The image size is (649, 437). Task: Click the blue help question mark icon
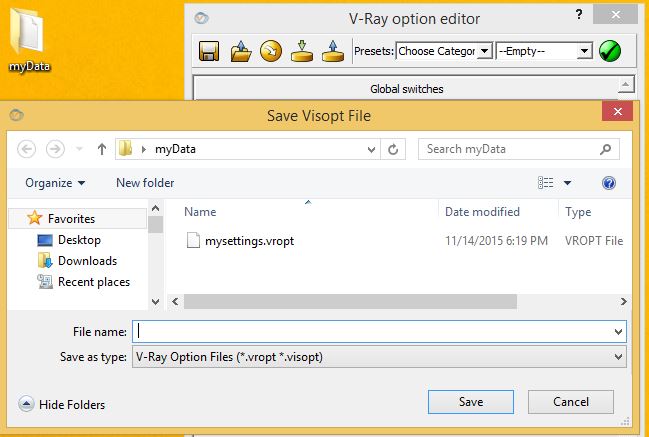608,182
